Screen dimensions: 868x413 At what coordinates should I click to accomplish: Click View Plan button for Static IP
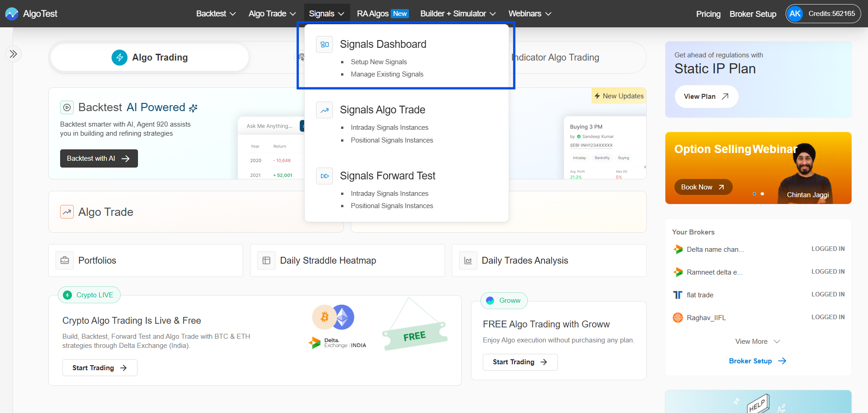[706, 97]
